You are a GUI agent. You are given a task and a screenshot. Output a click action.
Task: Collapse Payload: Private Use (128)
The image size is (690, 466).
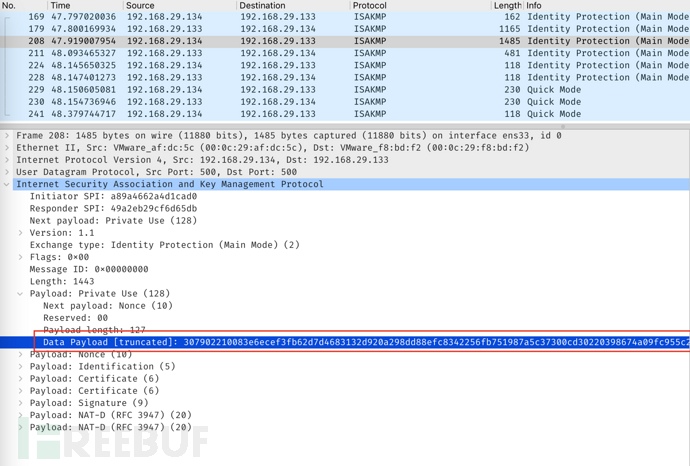[x=20, y=294]
